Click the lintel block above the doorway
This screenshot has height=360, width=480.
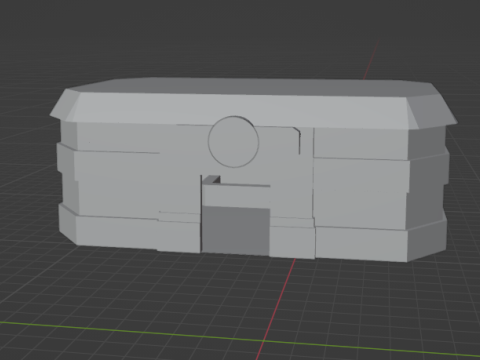[236, 196]
